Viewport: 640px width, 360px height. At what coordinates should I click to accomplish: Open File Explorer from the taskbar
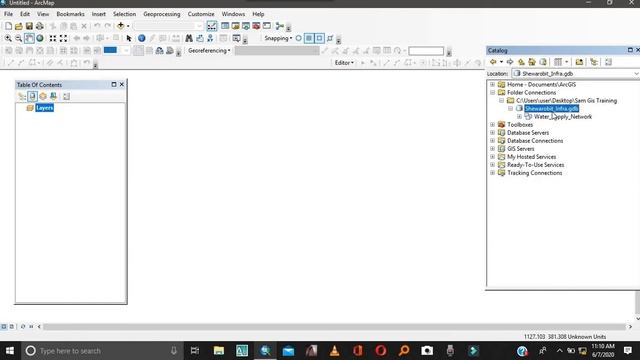219,351
